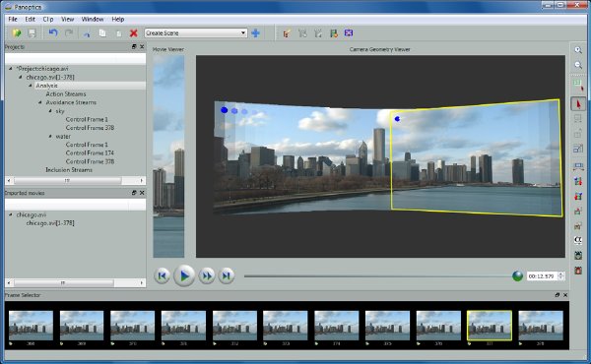Click the 00:12.579 time field
The height and width of the screenshot is (364, 591).
(x=542, y=276)
